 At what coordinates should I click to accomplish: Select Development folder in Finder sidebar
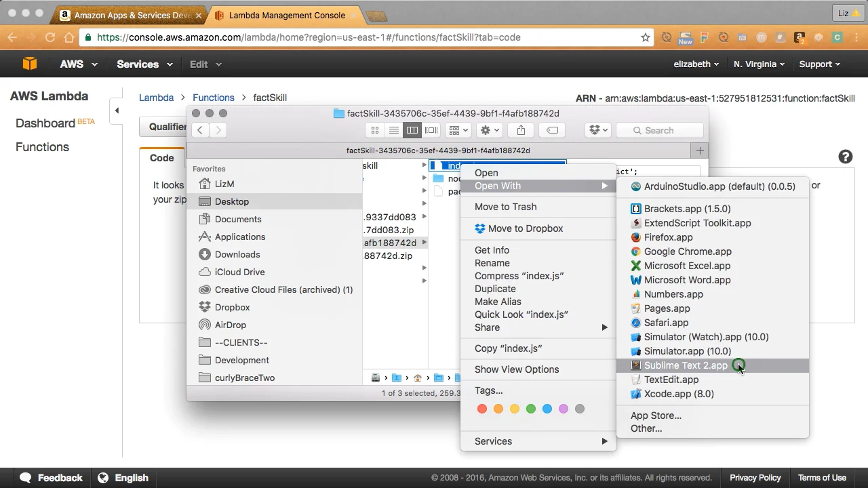tap(235, 360)
